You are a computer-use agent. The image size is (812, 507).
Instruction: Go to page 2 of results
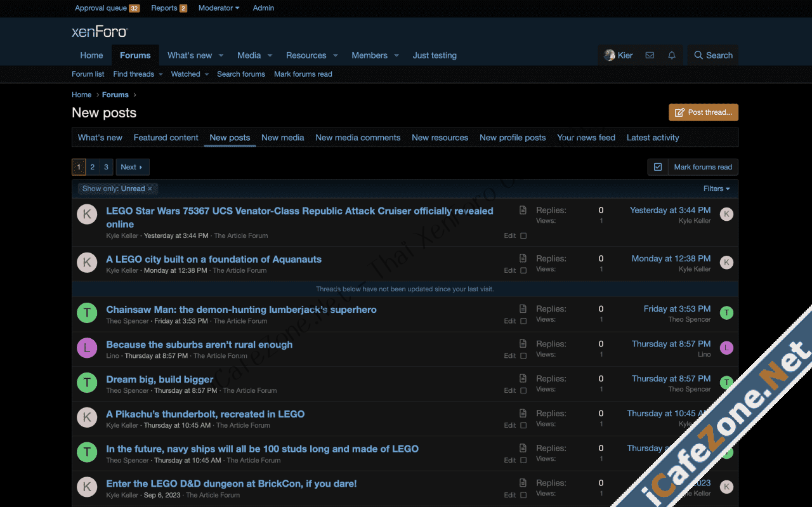click(x=93, y=167)
